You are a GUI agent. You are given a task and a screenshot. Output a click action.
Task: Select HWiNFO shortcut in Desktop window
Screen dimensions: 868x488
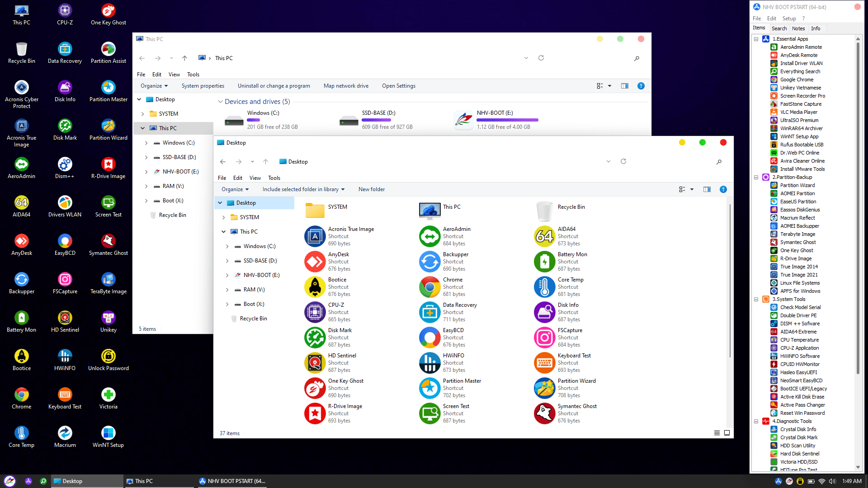pyautogui.click(x=443, y=363)
